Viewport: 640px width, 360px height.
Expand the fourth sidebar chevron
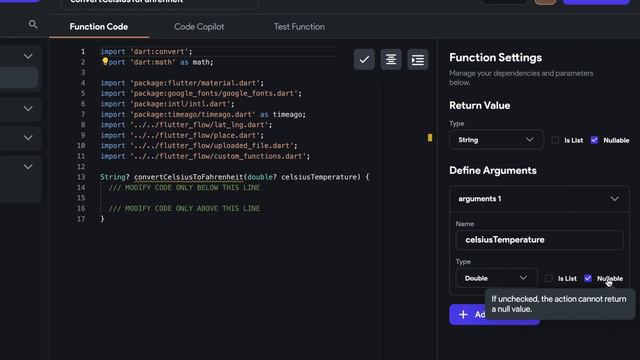point(28,167)
